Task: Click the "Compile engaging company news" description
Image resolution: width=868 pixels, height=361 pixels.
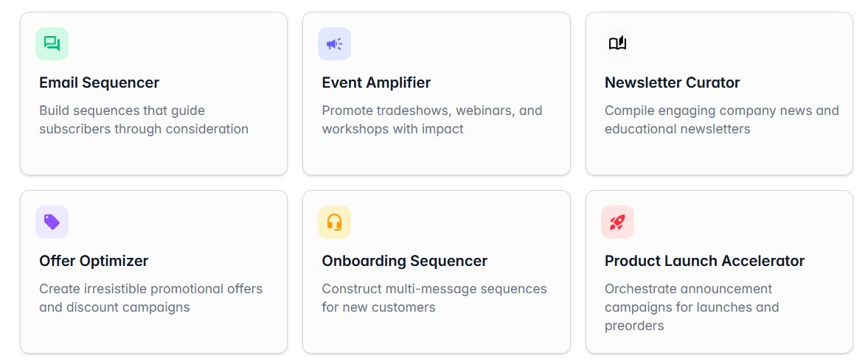Action: pos(721,119)
